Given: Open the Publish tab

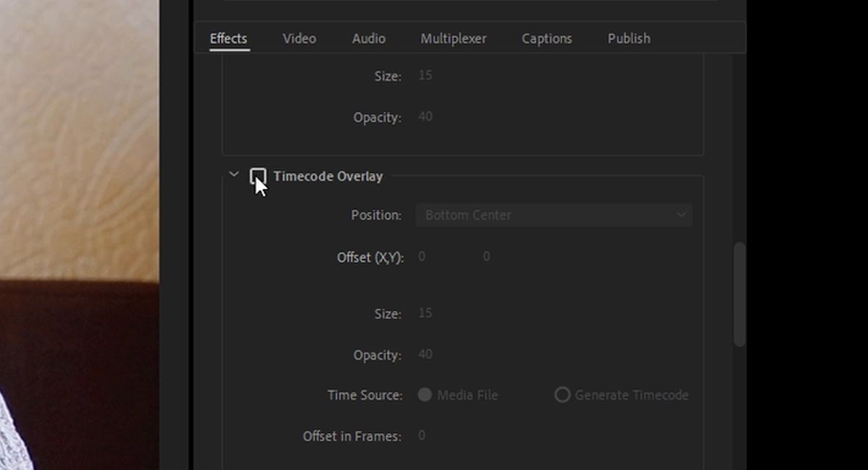Looking at the screenshot, I should (x=629, y=38).
